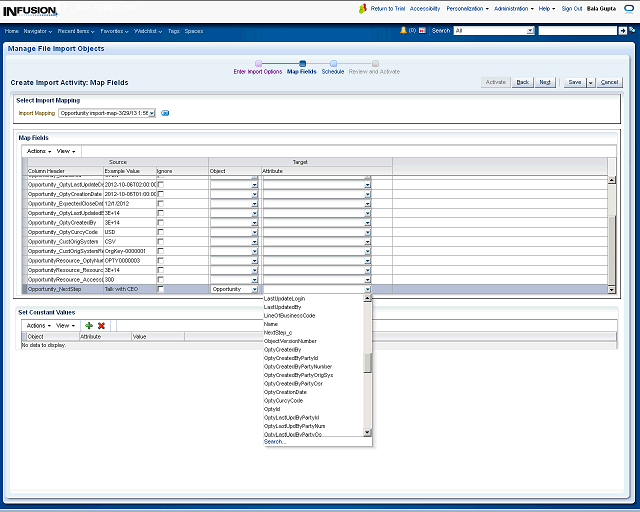Select OptyCreationDate in attribute list
This screenshot has width=640, height=512.
(x=285, y=392)
